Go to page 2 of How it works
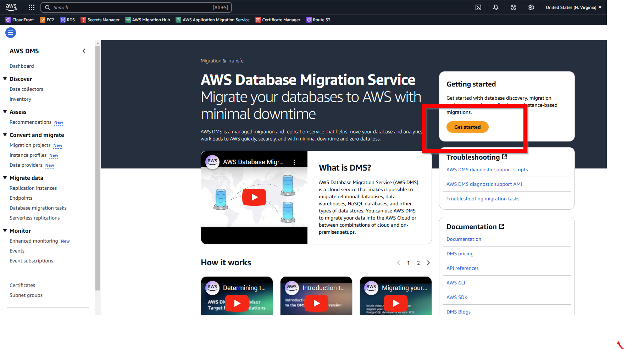Viewport: 644px width, 349px height. click(x=418, y=263)
